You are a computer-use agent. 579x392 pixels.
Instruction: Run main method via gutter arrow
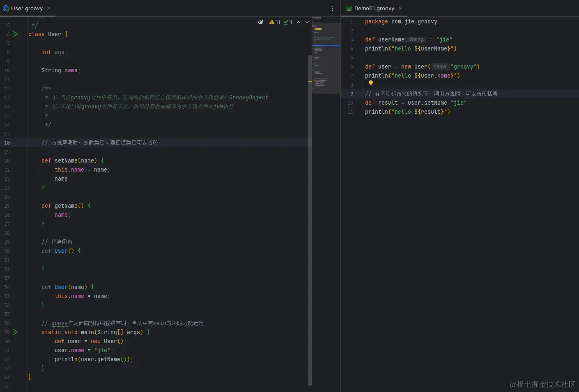(x=15, y=332)
